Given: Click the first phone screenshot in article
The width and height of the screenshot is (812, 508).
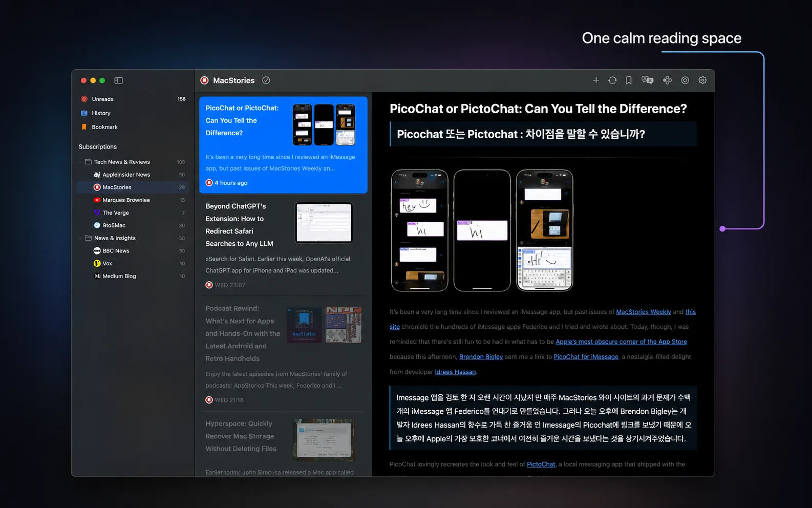Looking at the screenshot, I should click(x=420, y=230).
